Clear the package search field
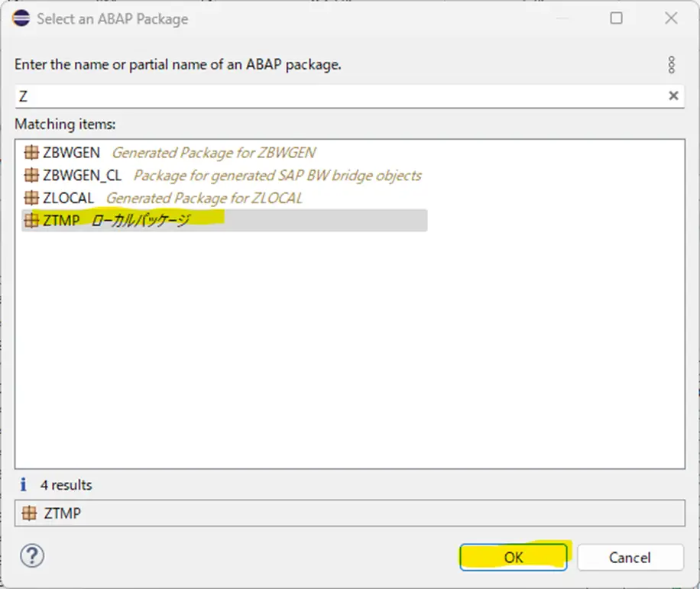 pos(673,95)
